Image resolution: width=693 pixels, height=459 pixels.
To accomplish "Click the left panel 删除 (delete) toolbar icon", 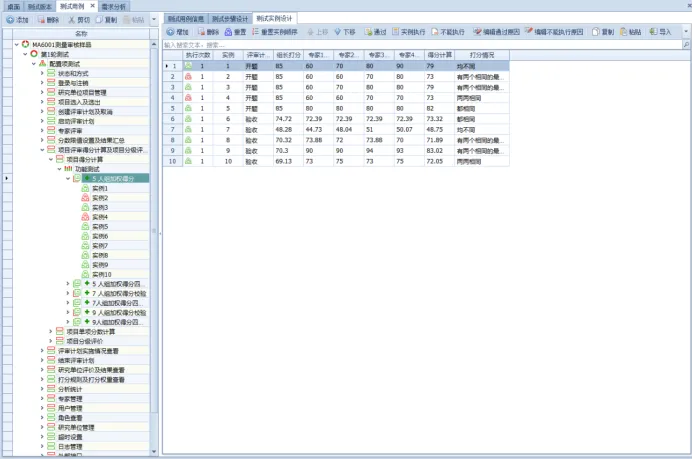I will tap(41, 20).
